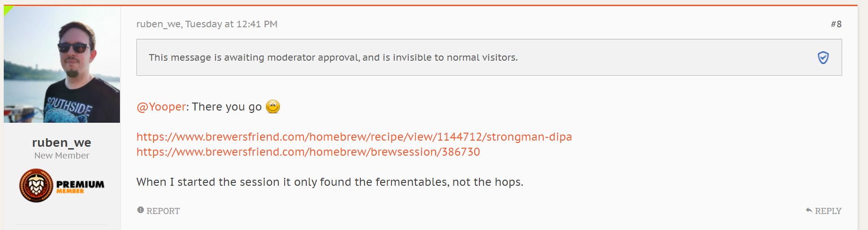868x230 pixels.
Task: Click the reply arrow icon
Action: click(x=809, y=210)
